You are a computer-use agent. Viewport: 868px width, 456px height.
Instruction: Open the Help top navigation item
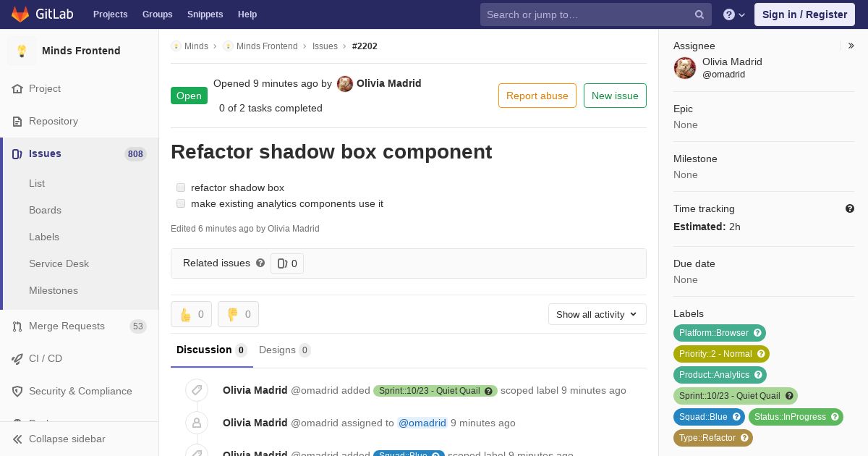[247, 14]
